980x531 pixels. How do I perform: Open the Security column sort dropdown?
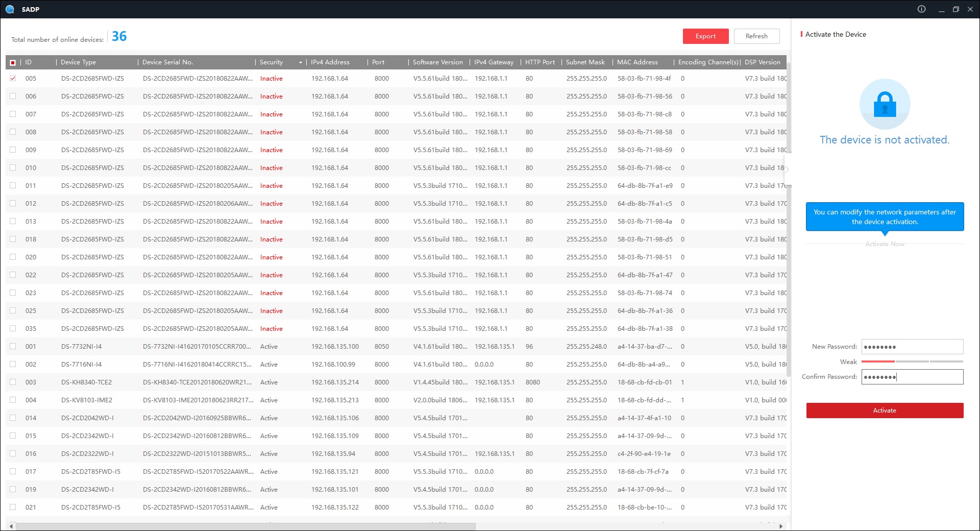300,62
